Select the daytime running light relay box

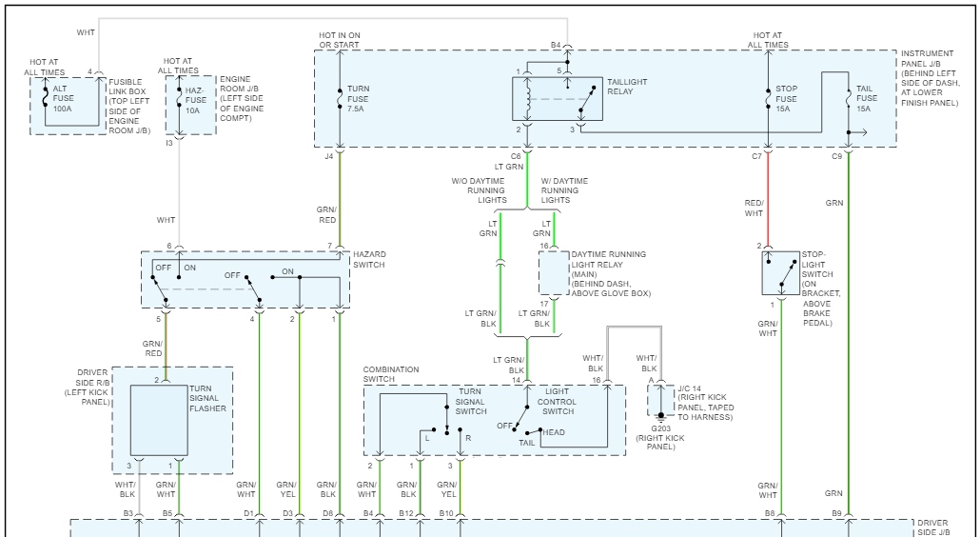(554, 273)
